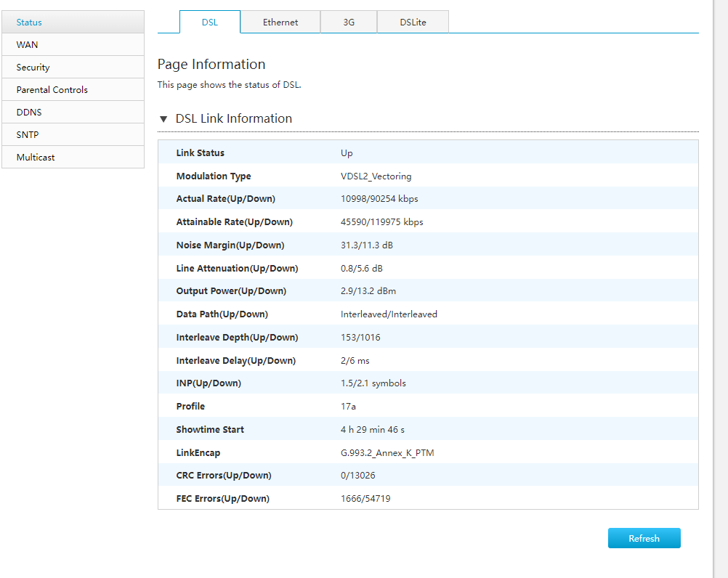Click the actual rate '10998/90254 kbps'
Screen dimensions: 728x578
[x=379, y=198]
